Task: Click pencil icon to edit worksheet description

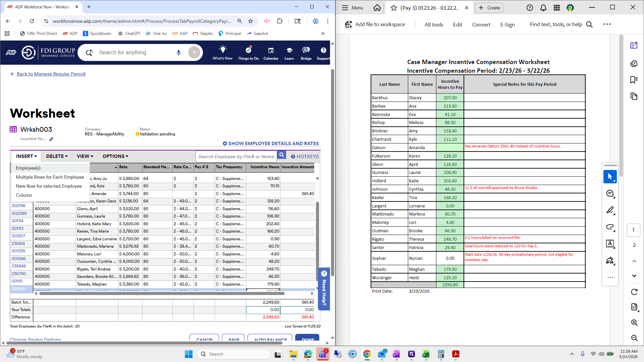Action: tap(51, 139)
